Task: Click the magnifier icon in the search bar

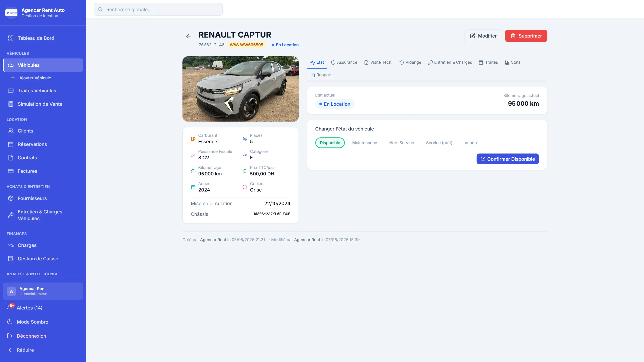Action: [x=100, y=9]
